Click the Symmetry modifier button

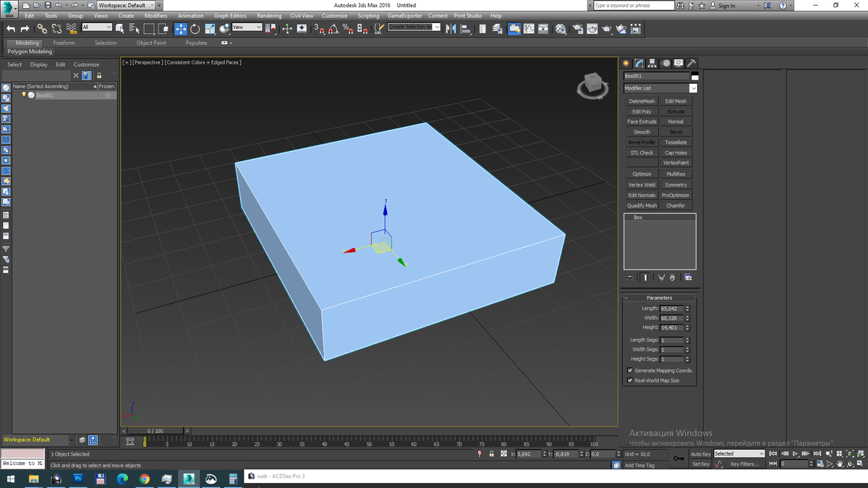point(676,184)
